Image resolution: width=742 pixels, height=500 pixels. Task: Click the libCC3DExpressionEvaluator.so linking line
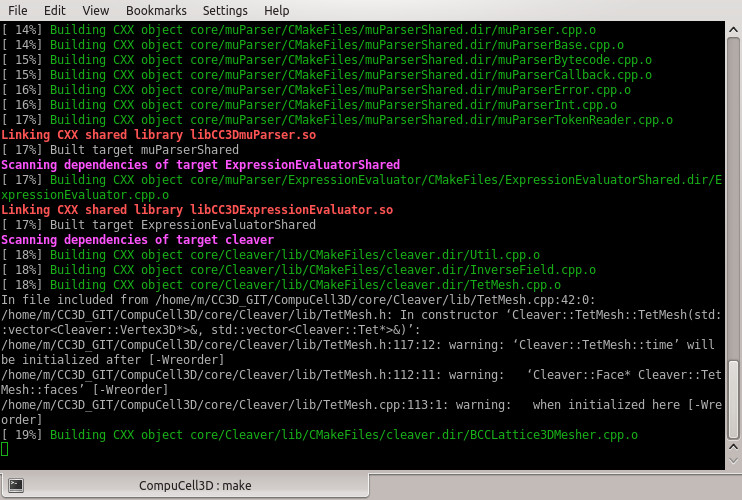coord(197,210)
